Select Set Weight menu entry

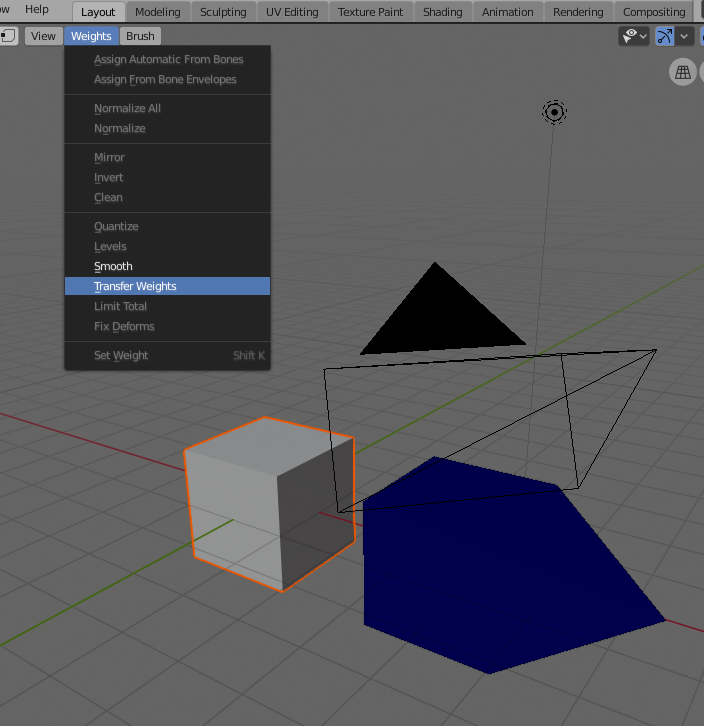point(168,356)
